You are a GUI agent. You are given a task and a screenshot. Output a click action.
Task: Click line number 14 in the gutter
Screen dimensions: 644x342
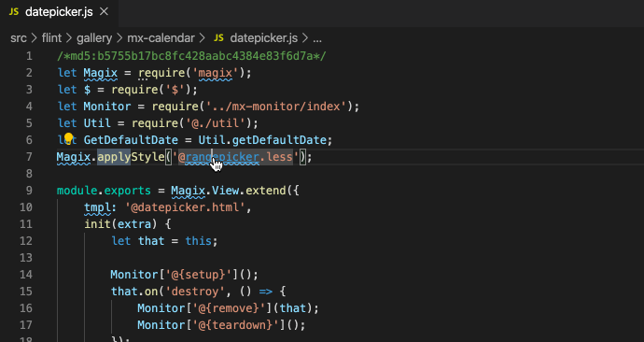point(25,274)
